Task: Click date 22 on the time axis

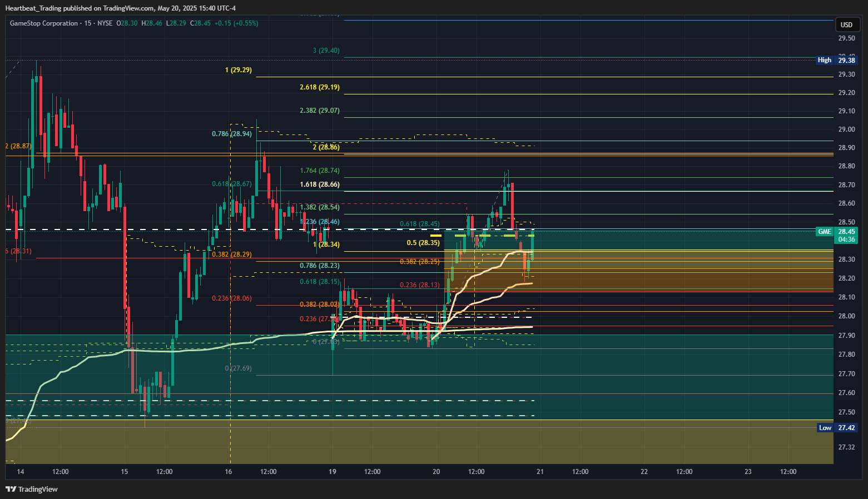Action: tap(644, 472)
